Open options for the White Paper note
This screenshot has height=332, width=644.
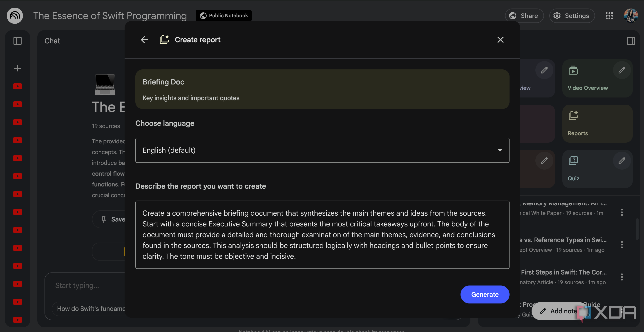click(622, 212)
